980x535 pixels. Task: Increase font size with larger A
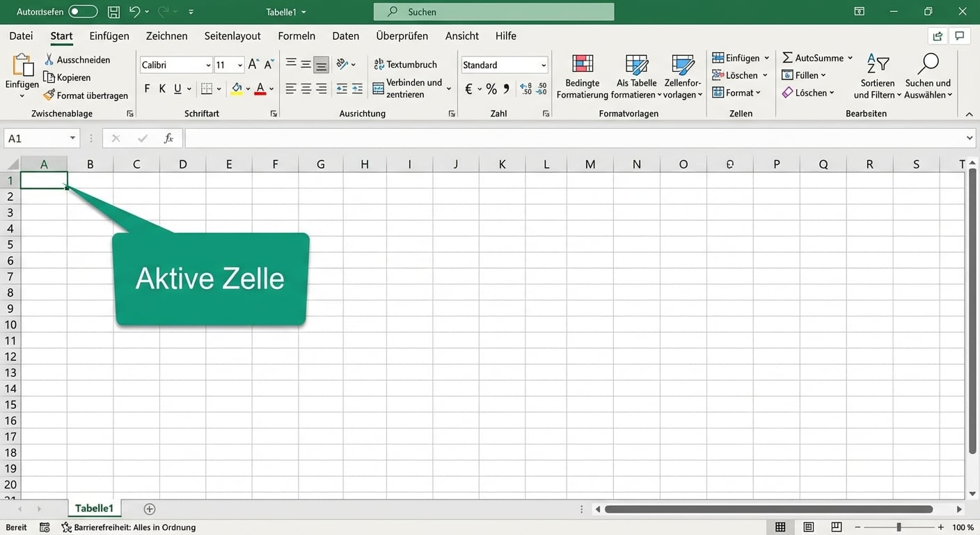[x=253, y=65]
